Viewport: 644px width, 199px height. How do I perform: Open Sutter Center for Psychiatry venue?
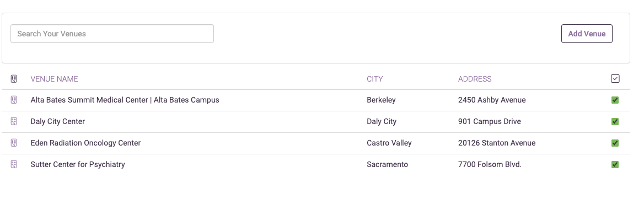(78, 164)
